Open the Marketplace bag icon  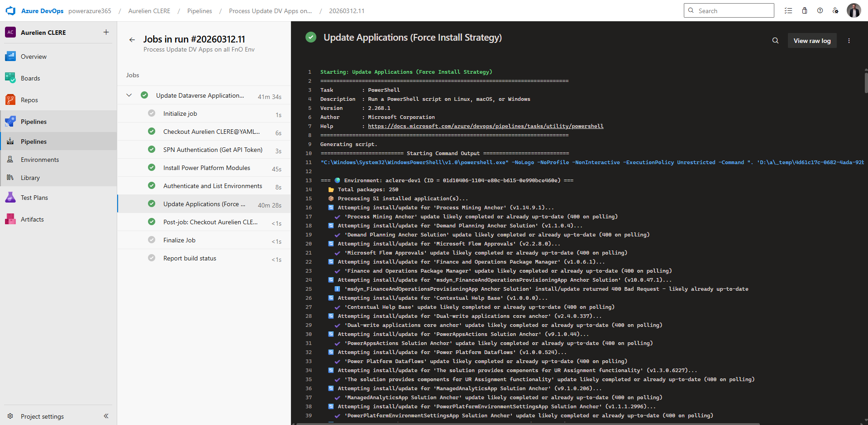805,10
